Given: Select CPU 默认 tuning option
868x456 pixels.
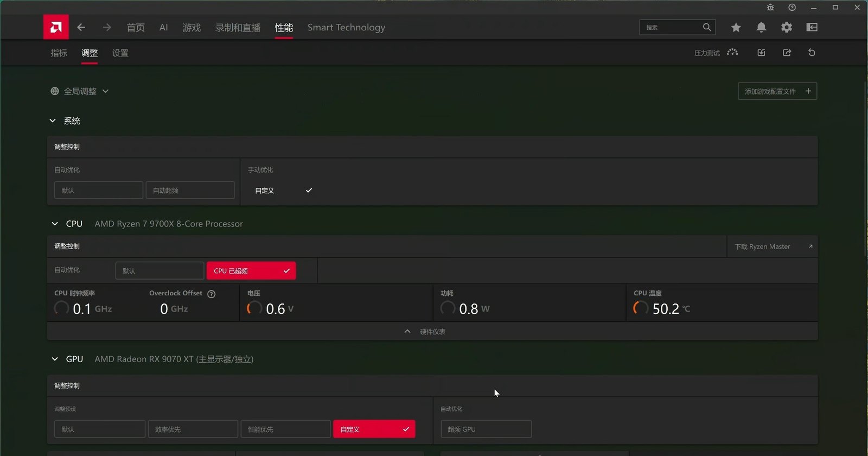Looking at the screenshot, I should pos(159,271).
